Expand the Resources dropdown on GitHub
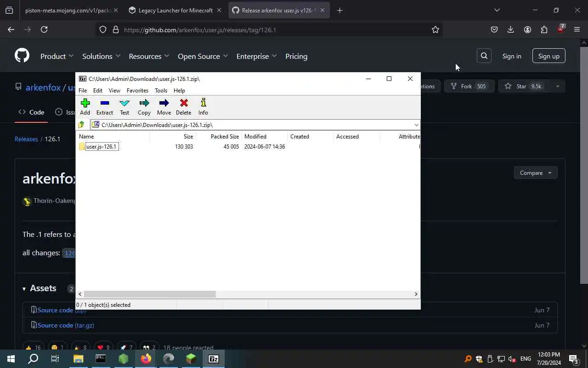This screenshot has width=588, height=368. pos(149,56)
